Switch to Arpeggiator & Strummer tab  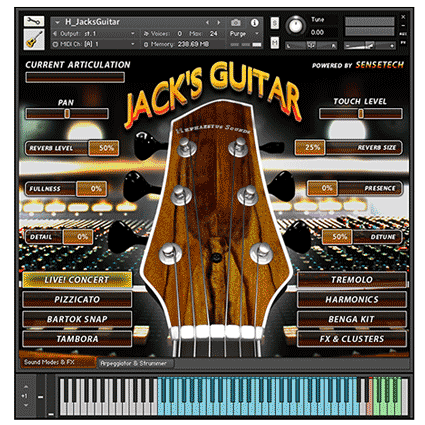point(134,363)
